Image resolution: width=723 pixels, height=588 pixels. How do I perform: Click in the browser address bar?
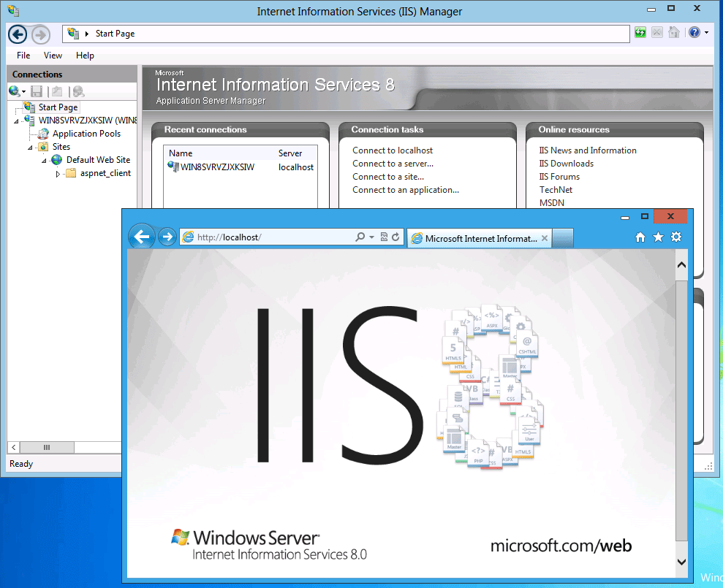[x=285, y=237]
